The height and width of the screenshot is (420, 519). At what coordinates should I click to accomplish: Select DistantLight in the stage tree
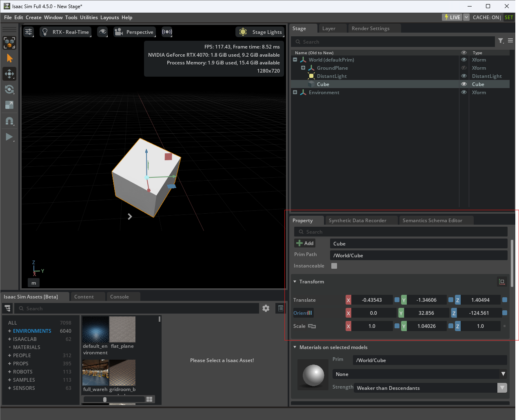(x=332, y=76)
